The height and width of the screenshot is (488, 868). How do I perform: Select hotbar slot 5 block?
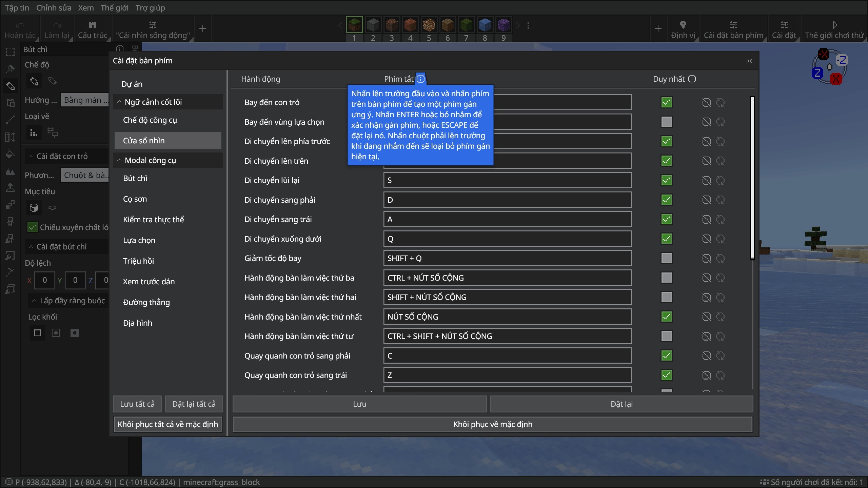coord(429,25)
